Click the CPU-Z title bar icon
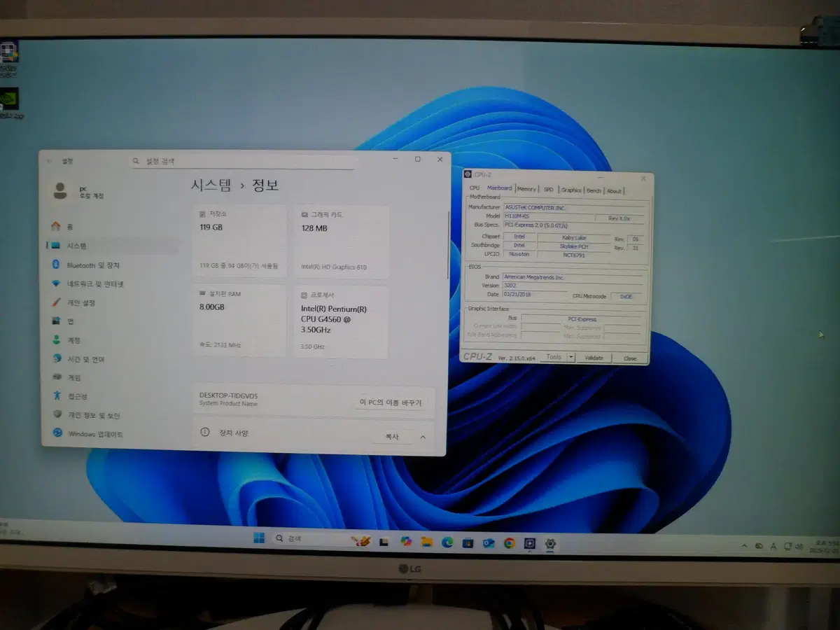The image size is (840, 630). pos(468,174)
